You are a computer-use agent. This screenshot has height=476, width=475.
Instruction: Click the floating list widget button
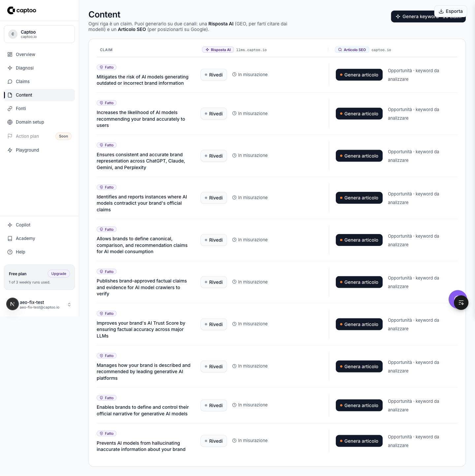(x=461, y=303)
